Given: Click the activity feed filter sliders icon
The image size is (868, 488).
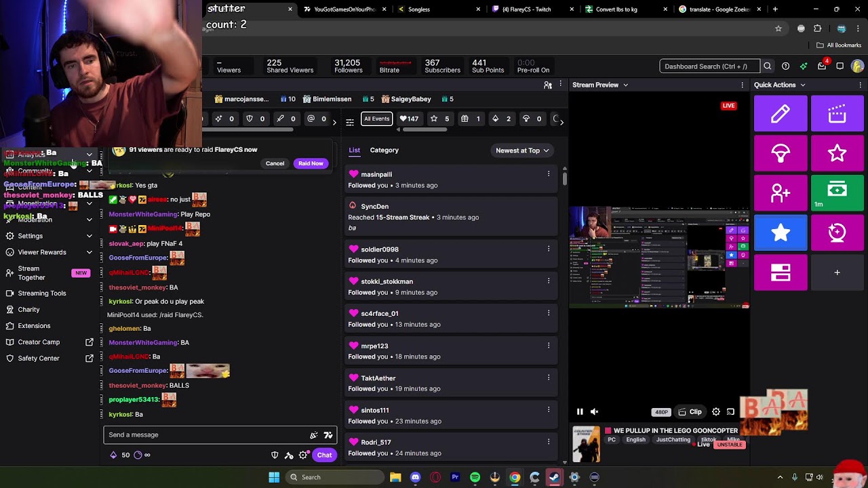Looking at the screenshot, I should click(350, 122).
